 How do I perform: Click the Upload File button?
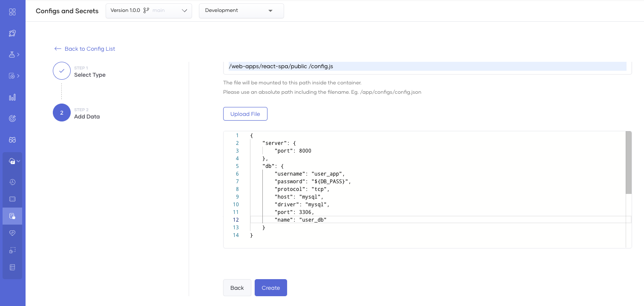[245, 114]
